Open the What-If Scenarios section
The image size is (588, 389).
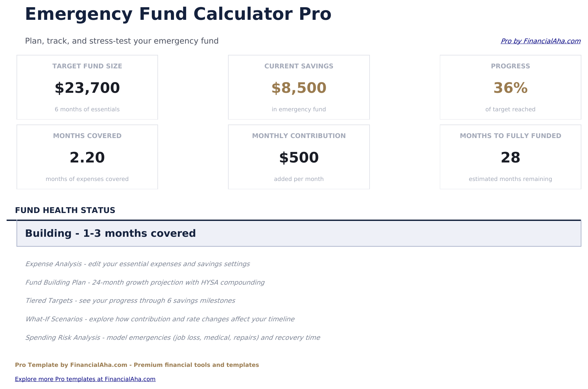coord(160,319)
